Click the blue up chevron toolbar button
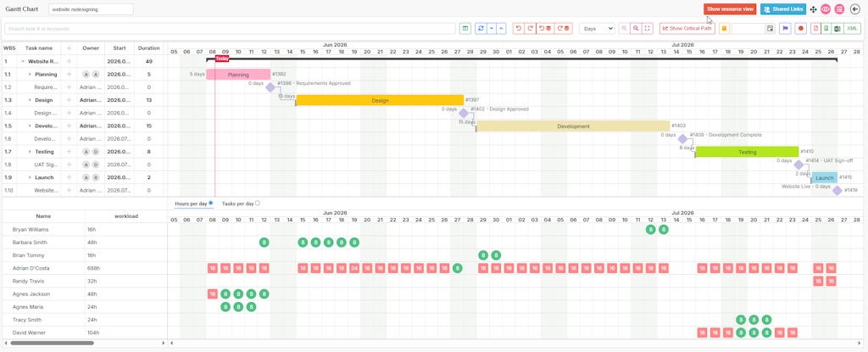 point(502,28)
